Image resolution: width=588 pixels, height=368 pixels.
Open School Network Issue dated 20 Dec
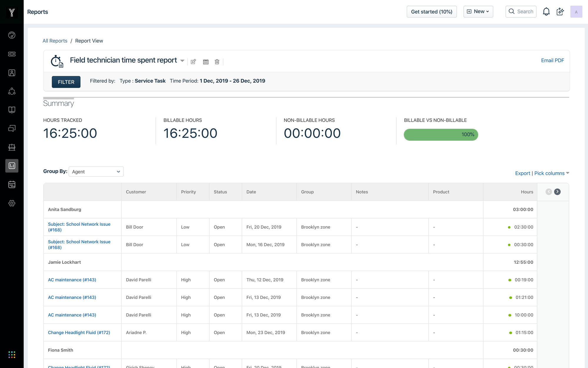(79, 227)
